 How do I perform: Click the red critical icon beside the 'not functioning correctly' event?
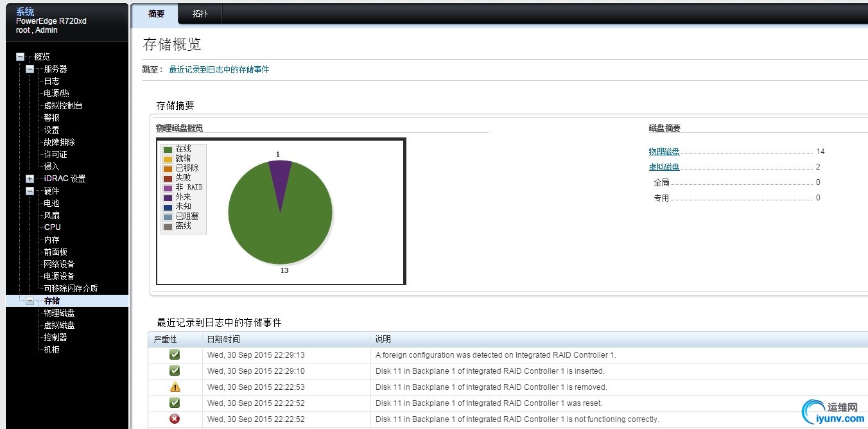pyautogui.click(x=175, y=419)
